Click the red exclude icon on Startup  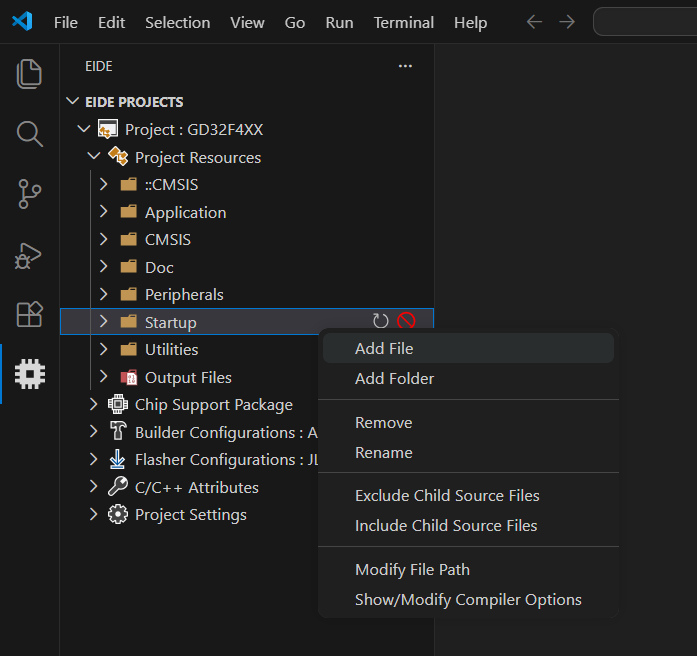[x=406, y=320]
